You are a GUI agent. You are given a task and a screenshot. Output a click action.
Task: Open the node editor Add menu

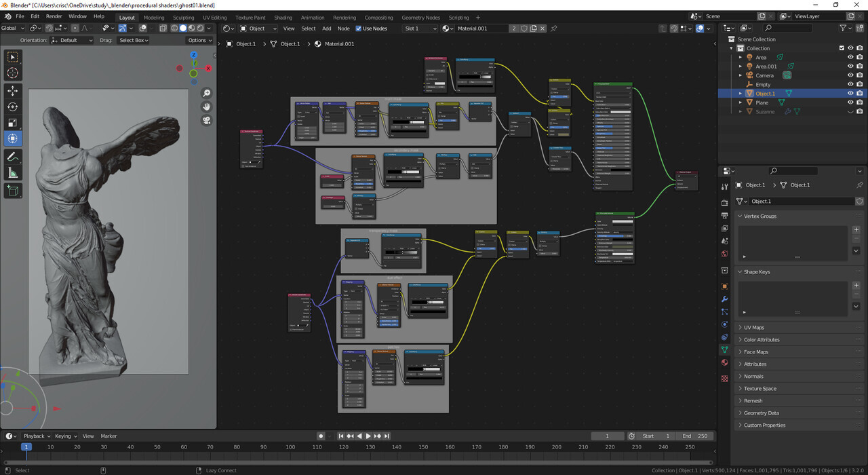pyautogui.click(x=327, y=28)
